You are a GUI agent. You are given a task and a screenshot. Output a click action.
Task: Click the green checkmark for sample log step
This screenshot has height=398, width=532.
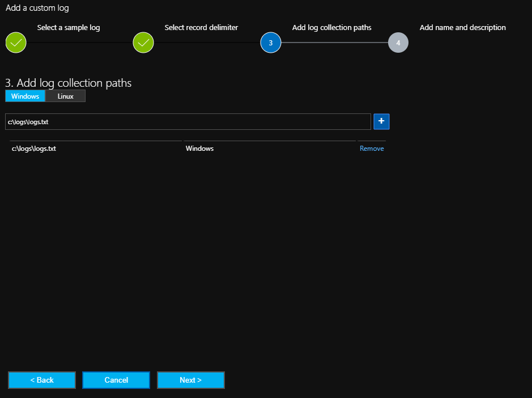tap(16, 43)
